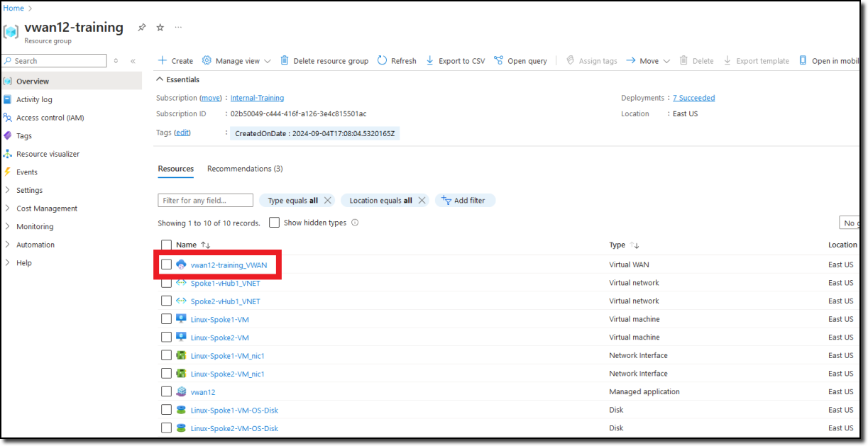Screen dimensions: 868x446
Task: Remove the Location equals all filter
Action: (x=422, y=201)
